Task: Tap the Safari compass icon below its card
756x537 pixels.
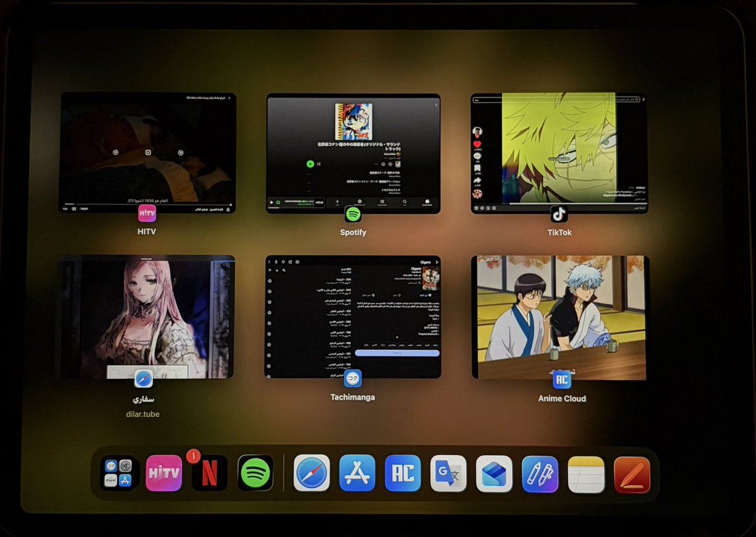Action: click(144, 380)
